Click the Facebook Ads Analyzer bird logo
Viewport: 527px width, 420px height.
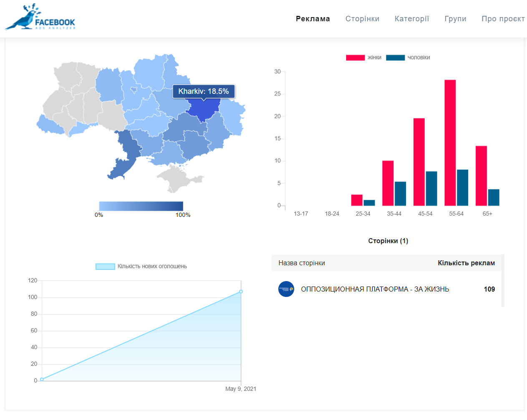(40, 18)
